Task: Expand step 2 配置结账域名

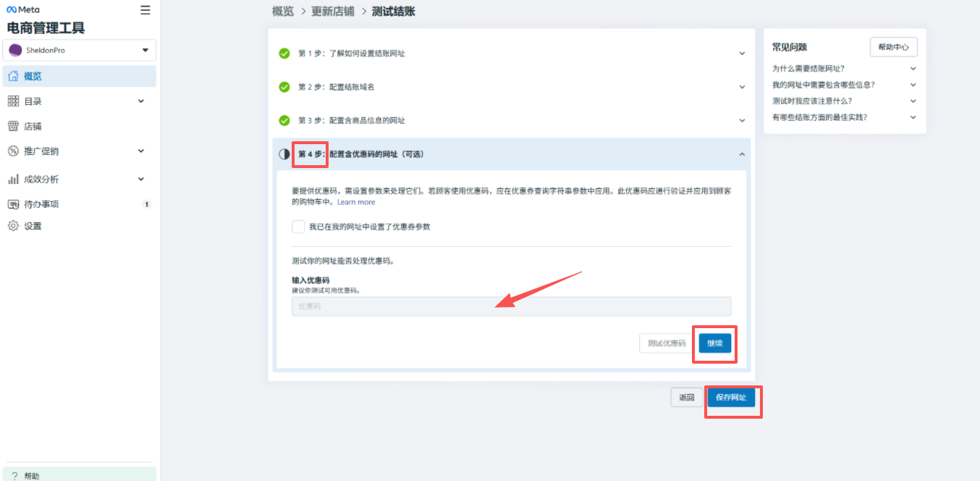Action: point(741,87)
